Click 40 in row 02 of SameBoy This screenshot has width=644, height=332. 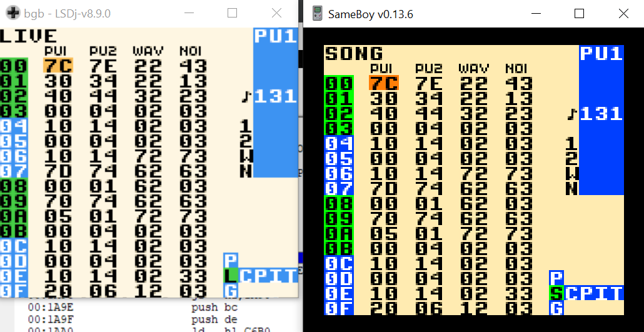click(x=384, y=113)
